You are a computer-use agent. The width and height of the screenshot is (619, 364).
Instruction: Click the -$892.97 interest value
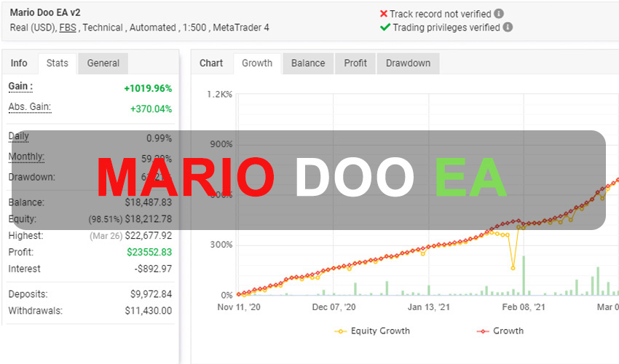[x=153, y=269]
